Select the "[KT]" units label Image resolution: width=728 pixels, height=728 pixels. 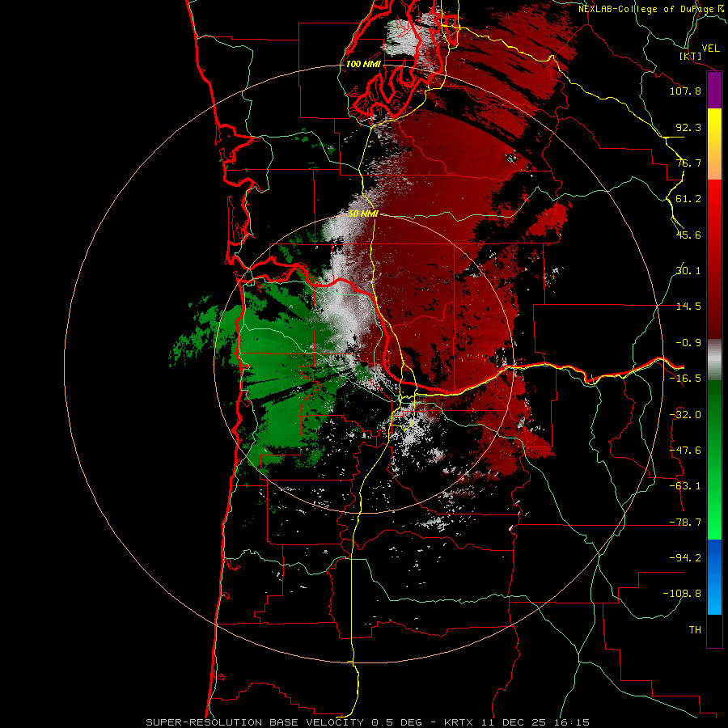[690, 57]
